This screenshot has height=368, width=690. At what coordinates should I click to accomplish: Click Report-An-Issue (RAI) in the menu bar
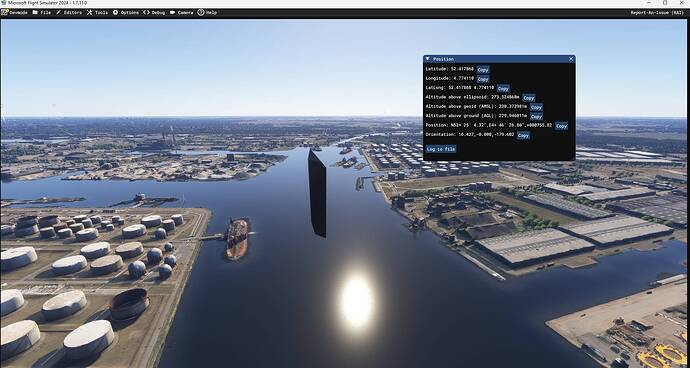[657, 12]
